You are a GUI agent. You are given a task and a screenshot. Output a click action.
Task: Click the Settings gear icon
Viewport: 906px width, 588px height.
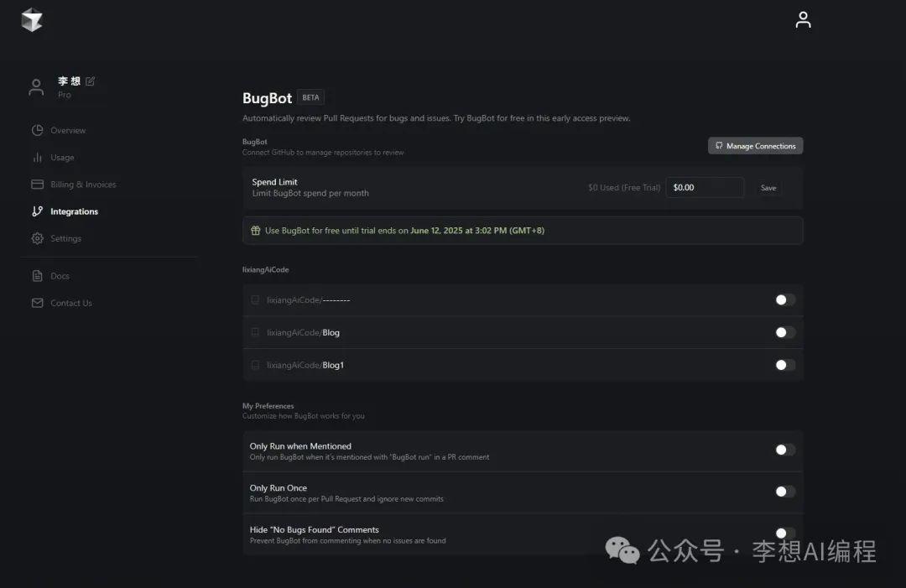pyautogui.click(x=37, y=238)
